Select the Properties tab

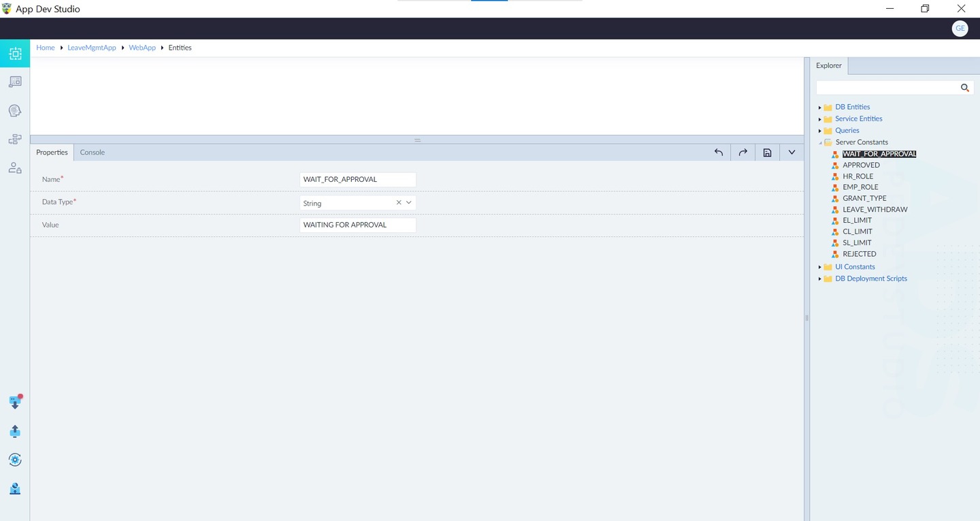[52, 153]
